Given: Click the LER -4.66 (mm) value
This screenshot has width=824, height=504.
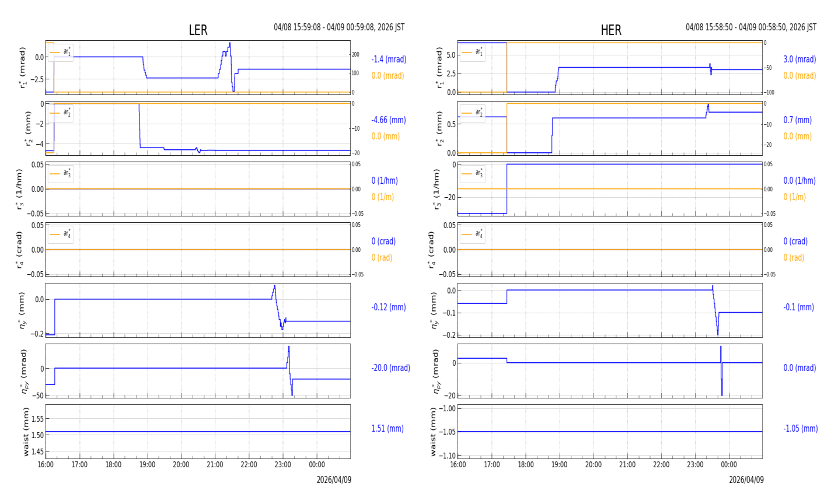Looking at the screenshot, I should tap(389, 120).
